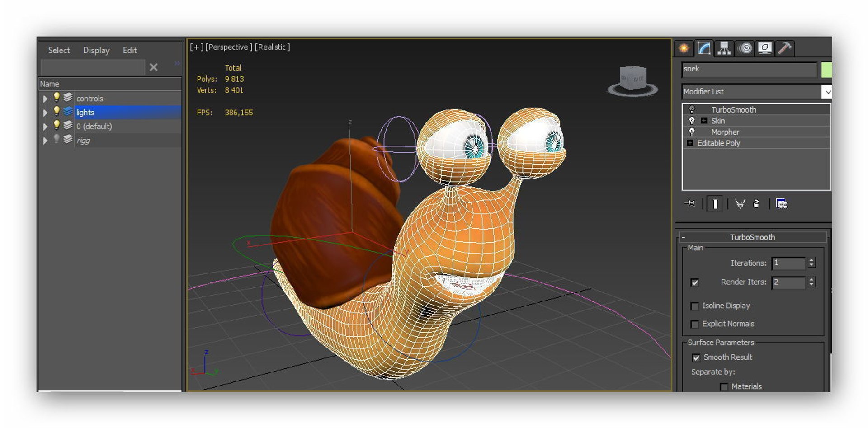The image size is (868, 428).
Task: Open the Create command panel tab
Action: coord(684,48)
